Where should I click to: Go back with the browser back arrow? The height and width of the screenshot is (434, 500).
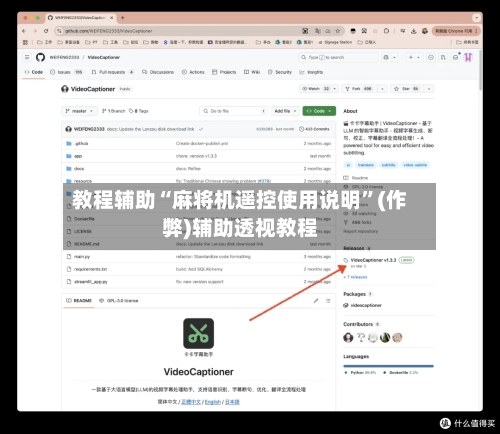point(24,31)
